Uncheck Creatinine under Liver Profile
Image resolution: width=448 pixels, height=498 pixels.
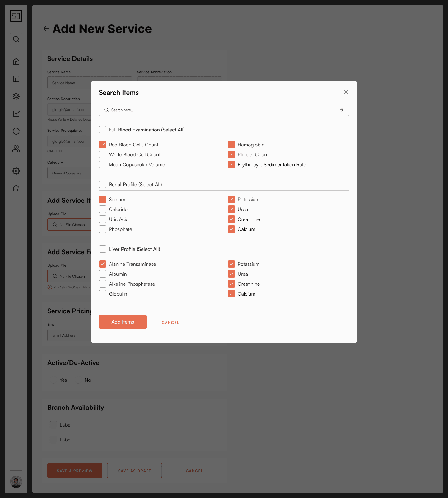(x=231, y=284)
